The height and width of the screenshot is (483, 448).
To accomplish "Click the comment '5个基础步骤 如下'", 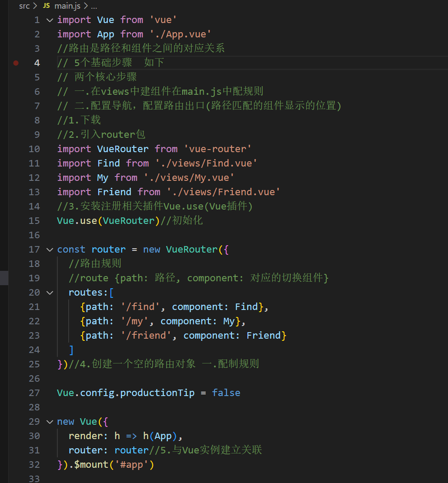I will 119,63.
